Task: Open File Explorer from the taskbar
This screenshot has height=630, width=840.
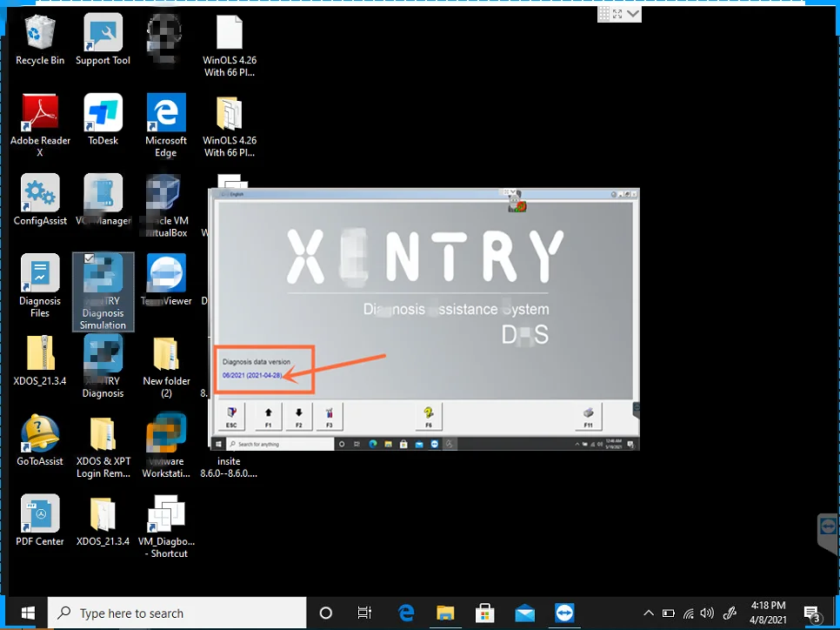Action: click(x=445, y=613)
